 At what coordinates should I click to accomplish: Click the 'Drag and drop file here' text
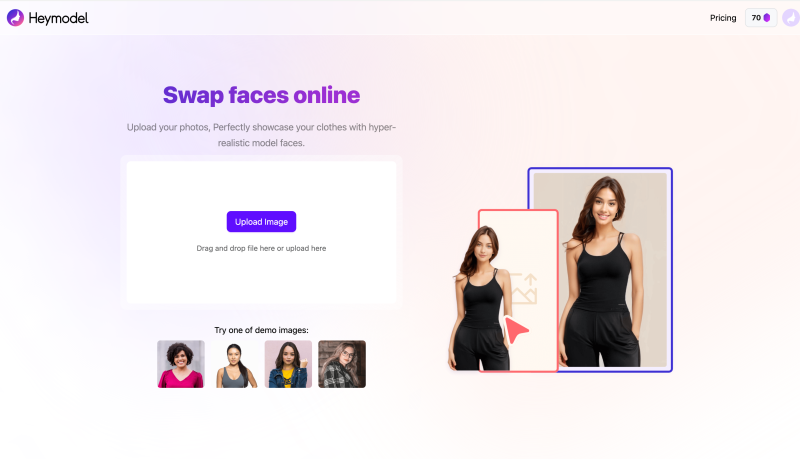click(261, 248)
